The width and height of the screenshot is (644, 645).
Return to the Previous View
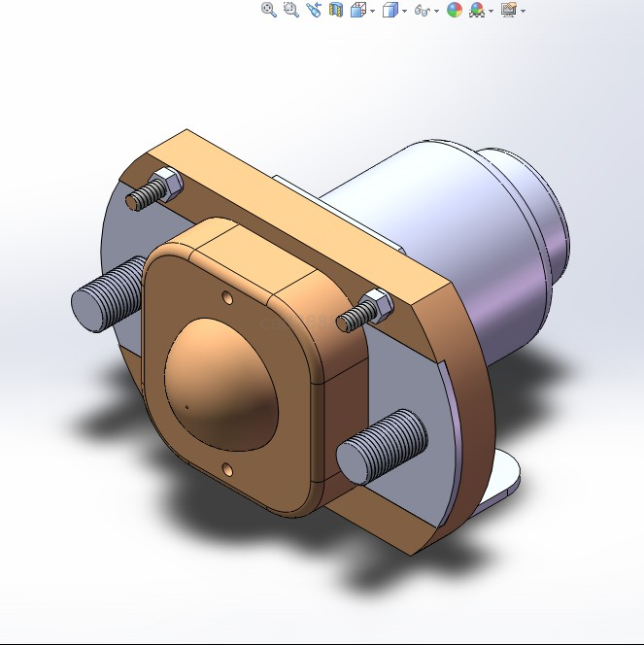[x=313, y=10]
